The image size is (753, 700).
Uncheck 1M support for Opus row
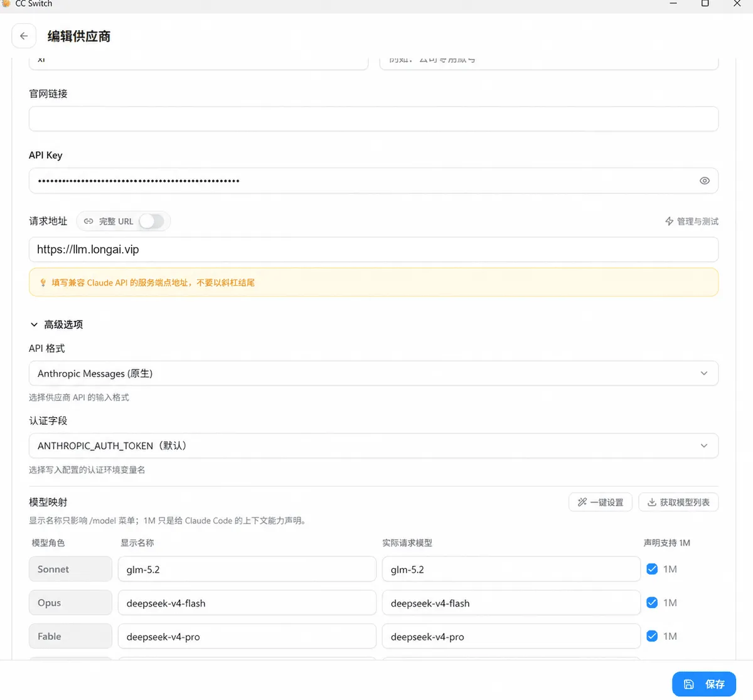652,603
